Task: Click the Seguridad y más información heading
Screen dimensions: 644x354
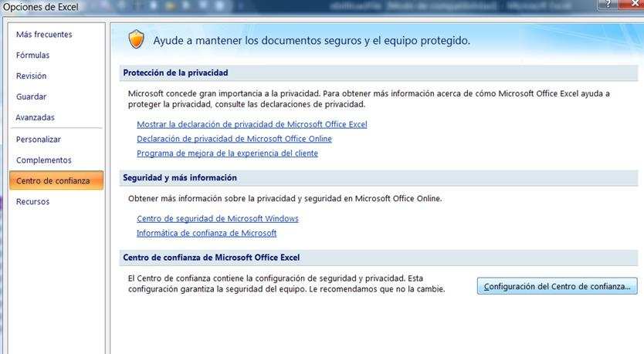Action: (x=180, y=177)
